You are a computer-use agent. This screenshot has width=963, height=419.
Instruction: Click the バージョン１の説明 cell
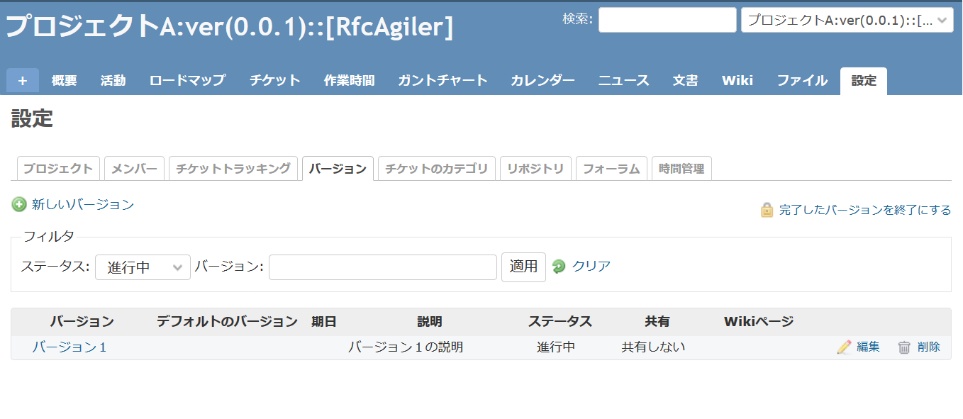(x=405, y=347)
